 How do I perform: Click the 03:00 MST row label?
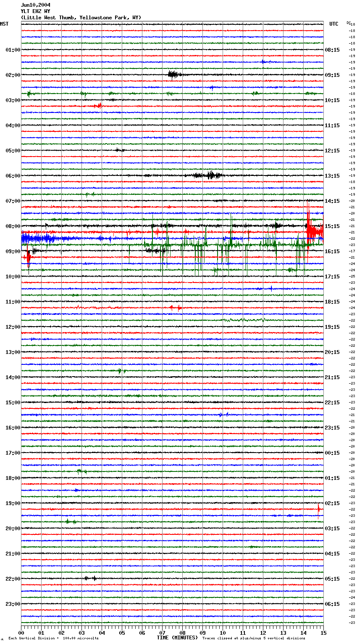(13, 100)
